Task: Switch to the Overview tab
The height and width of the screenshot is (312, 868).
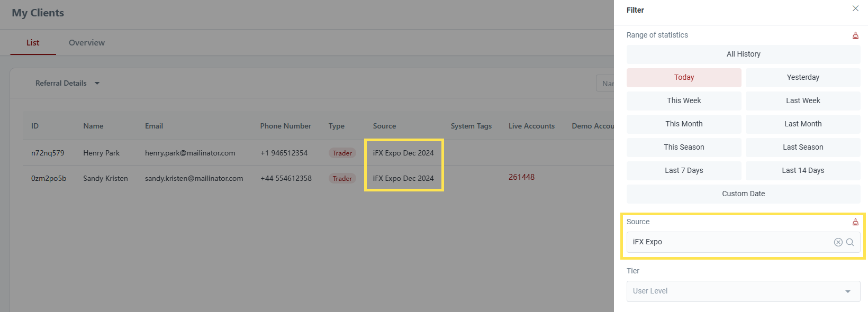Action: pos(87,43)
